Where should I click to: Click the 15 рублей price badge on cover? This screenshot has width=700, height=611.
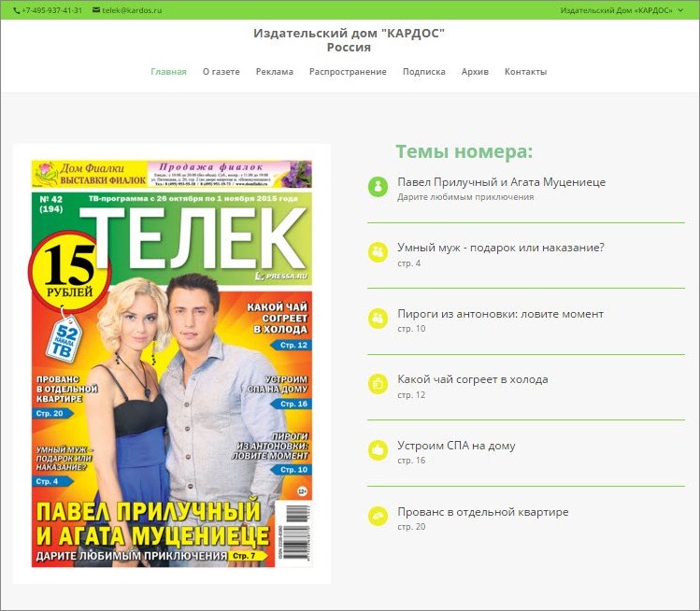pos(69,272)
